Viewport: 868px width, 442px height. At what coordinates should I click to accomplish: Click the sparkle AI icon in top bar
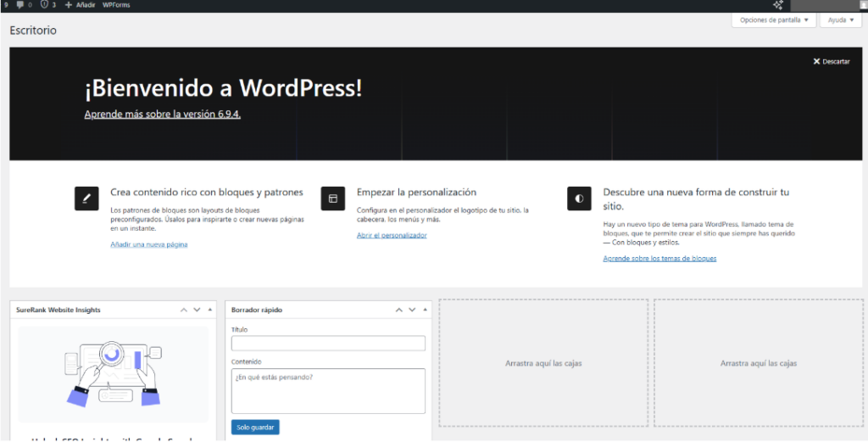point(777,5)
